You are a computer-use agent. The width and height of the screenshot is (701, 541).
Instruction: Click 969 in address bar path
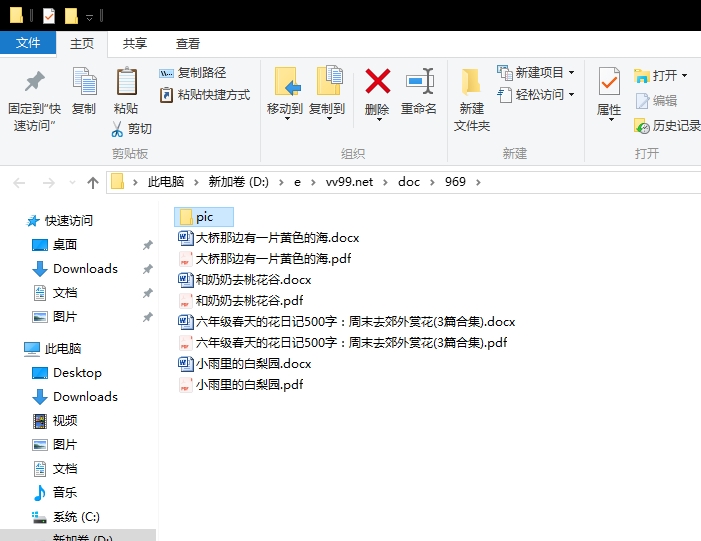455,182
